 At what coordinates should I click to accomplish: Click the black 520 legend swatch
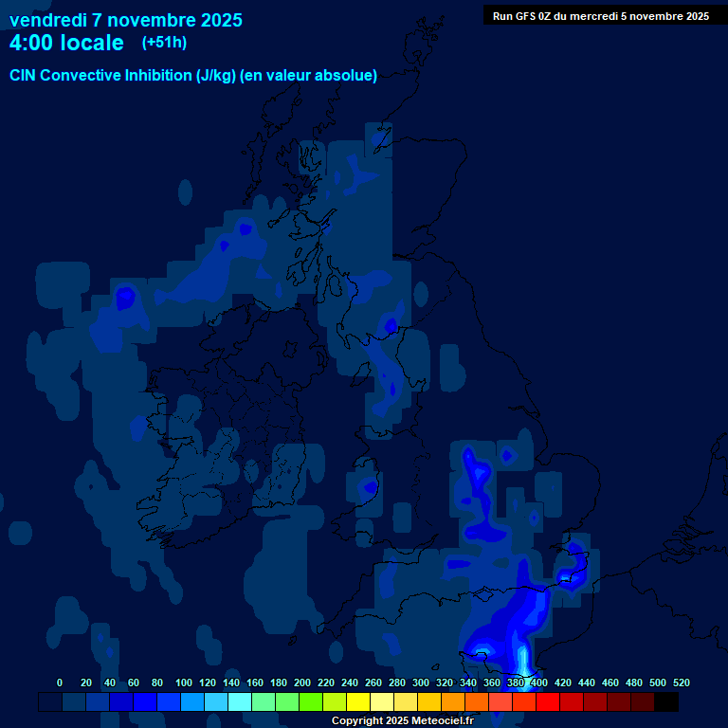click(x=666, y=701)
